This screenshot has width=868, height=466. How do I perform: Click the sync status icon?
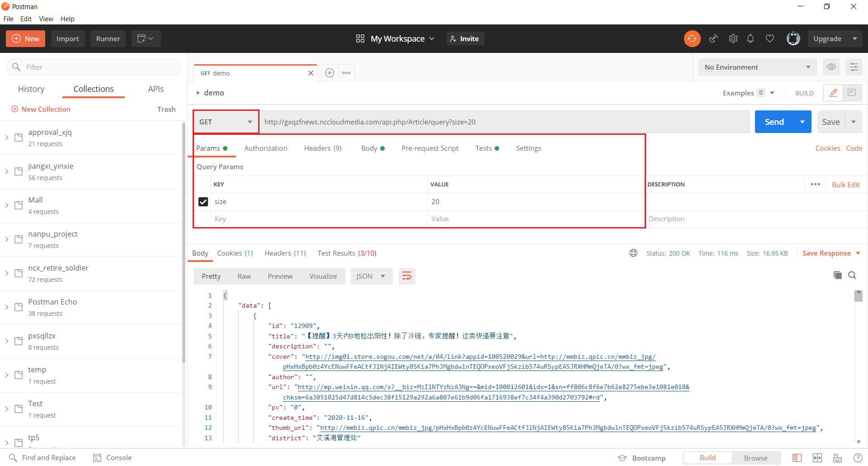[692, 39]
